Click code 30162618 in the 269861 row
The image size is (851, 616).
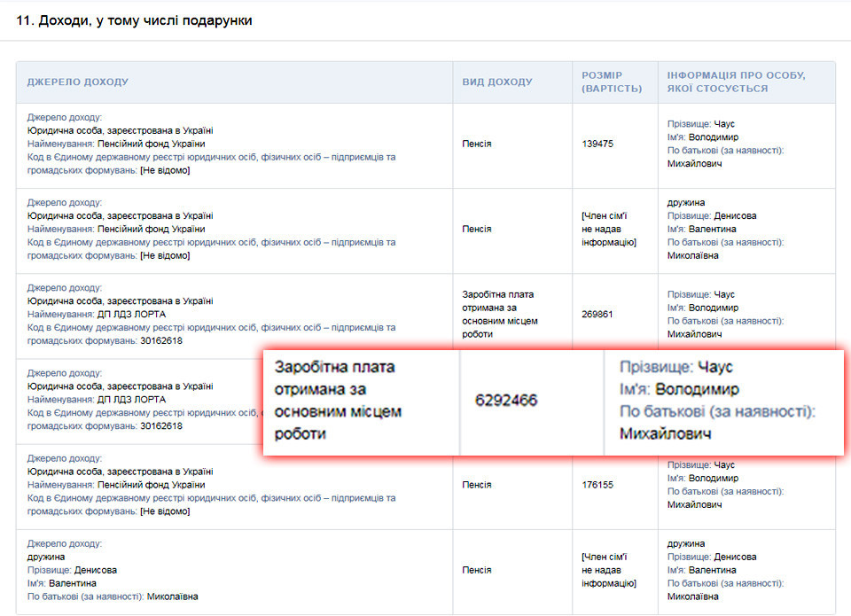[161, 341]
